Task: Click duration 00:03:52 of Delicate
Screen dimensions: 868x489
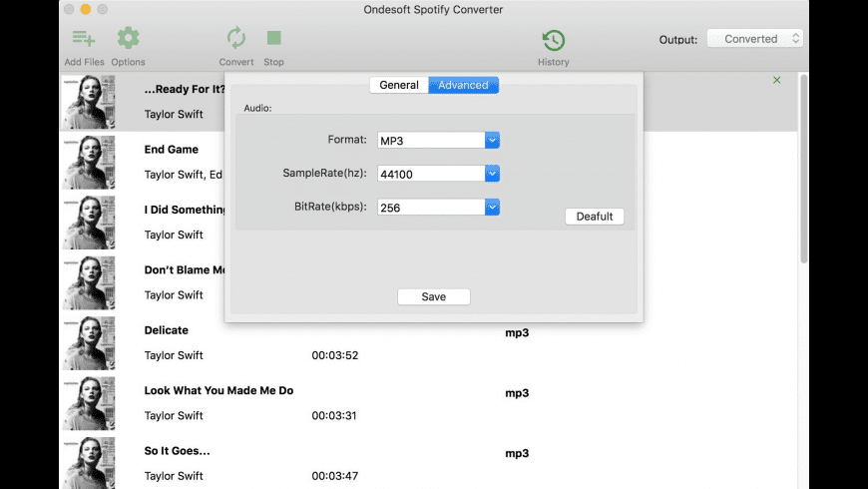Action: coord(335,355)
